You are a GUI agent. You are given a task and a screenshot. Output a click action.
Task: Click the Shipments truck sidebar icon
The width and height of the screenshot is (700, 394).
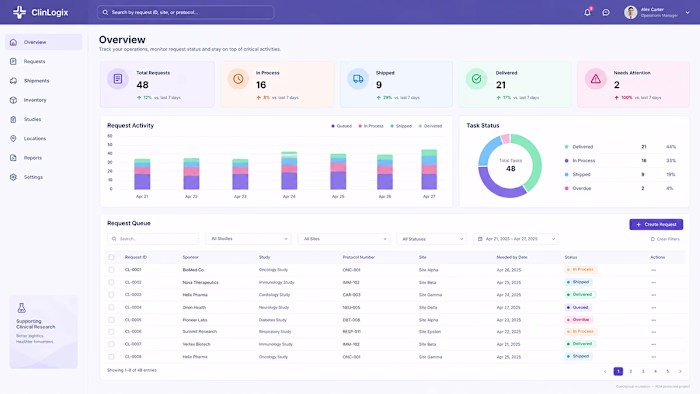click(x=13, y=81)
